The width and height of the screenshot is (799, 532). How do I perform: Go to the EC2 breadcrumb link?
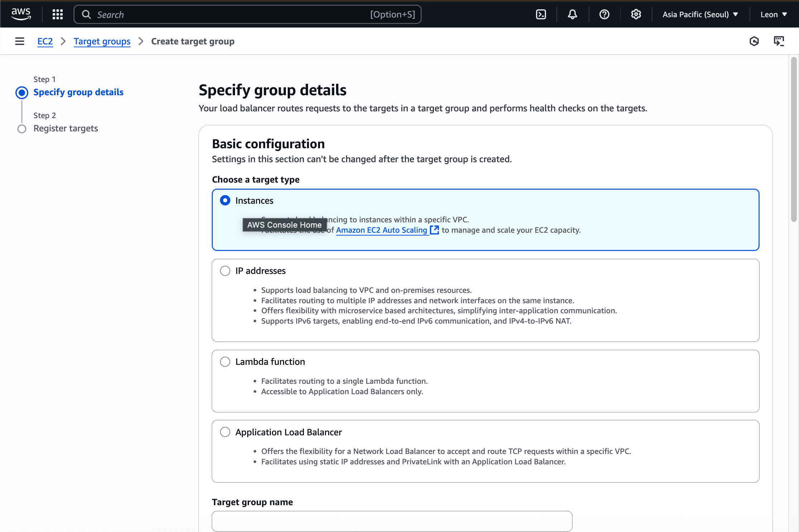point(45,42)
